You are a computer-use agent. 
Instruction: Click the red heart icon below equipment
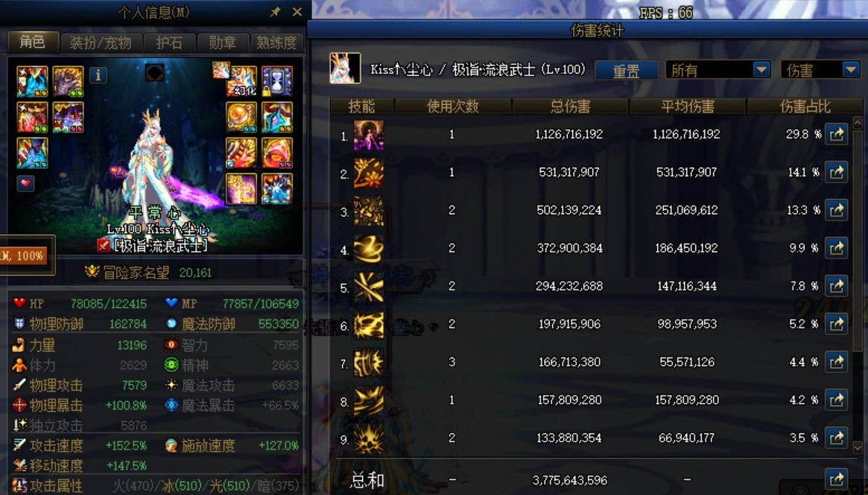pyautogui.click(x=25, y=183)
